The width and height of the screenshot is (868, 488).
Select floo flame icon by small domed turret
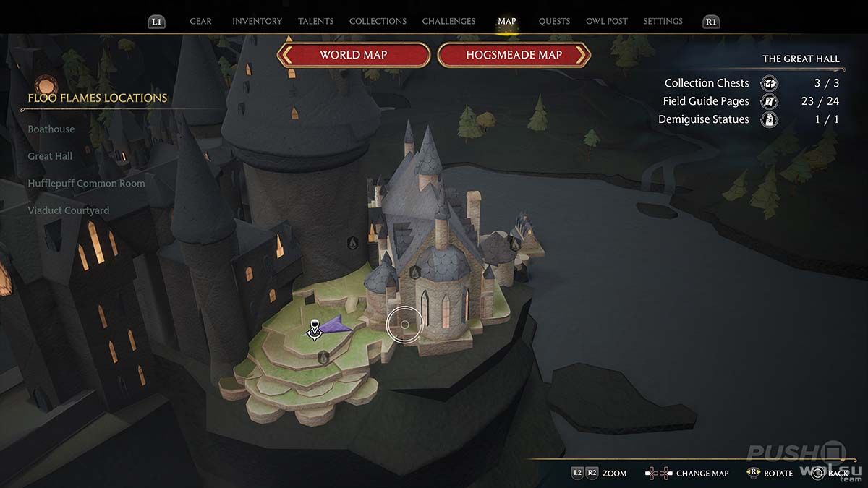tap(514, 244)
